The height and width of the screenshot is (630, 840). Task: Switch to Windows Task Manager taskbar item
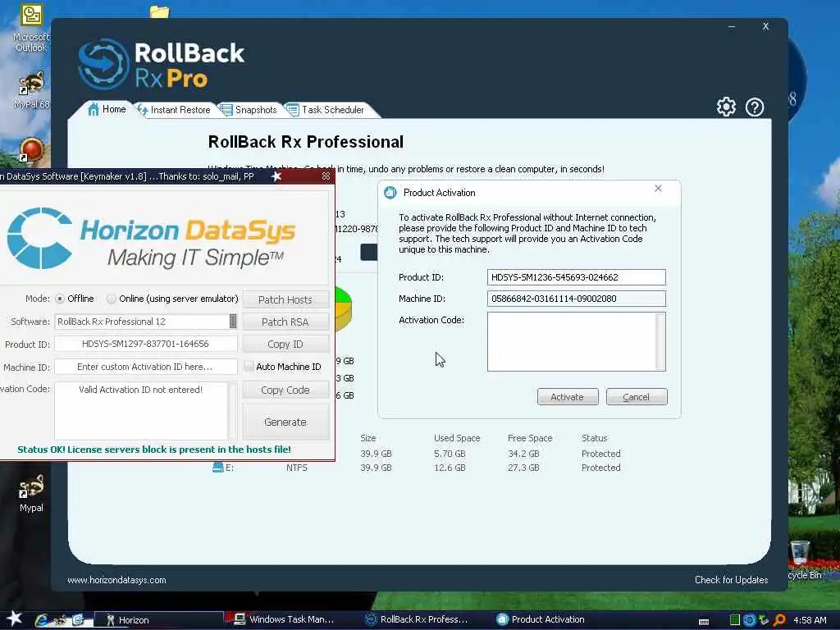point(285,619)
